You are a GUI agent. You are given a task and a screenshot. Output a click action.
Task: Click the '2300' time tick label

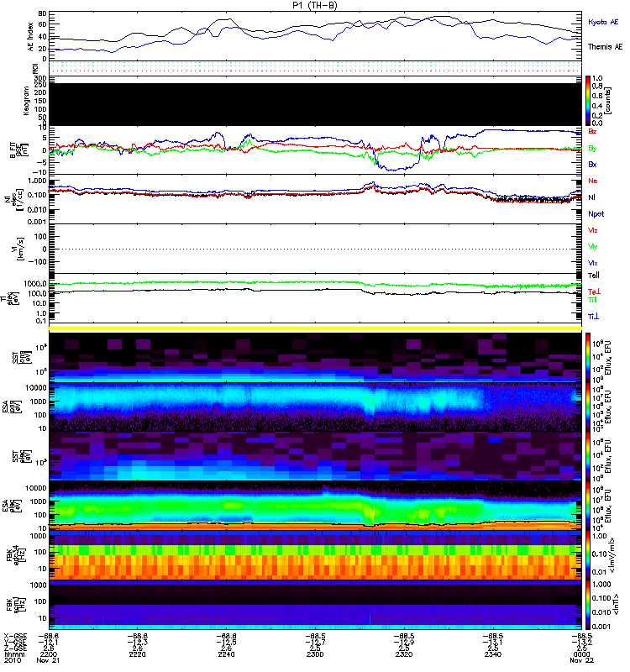coord(315,654)
